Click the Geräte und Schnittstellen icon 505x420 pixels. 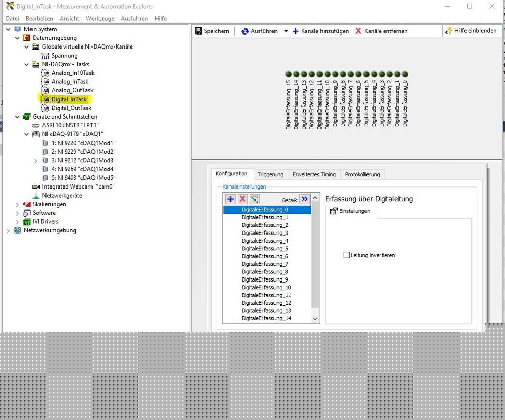[x=27, y=117]
